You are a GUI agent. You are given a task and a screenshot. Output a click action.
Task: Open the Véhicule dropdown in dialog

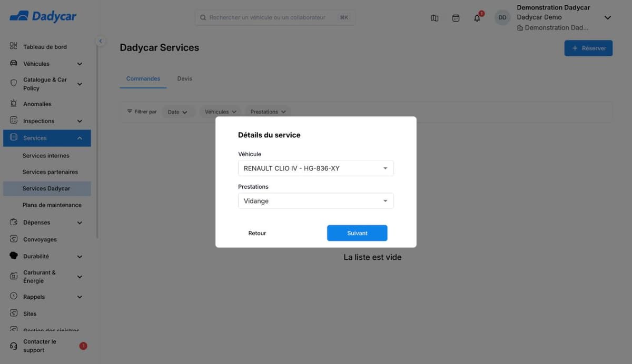pyautogui.click(x=315, y=168)
